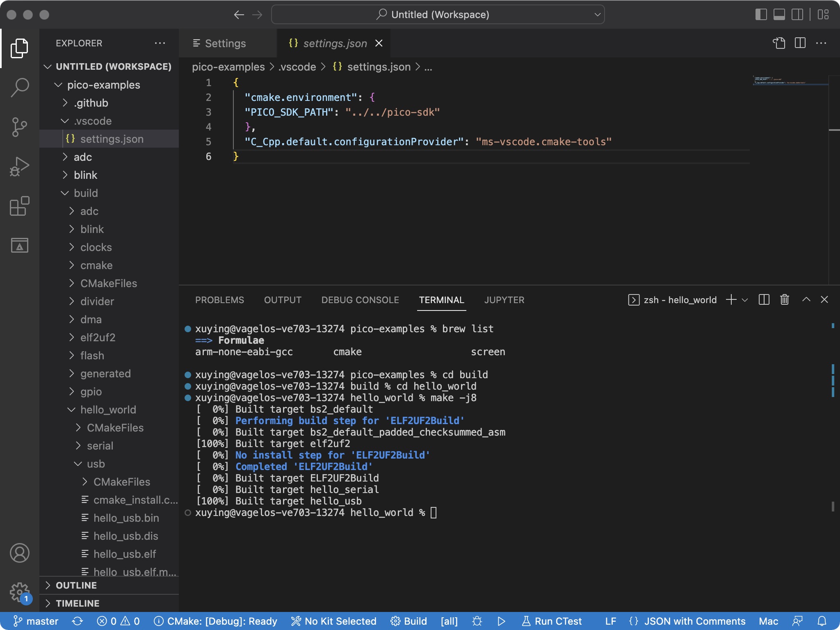Open the Extensions icon

pyautogui.click(x=19, y=205)
